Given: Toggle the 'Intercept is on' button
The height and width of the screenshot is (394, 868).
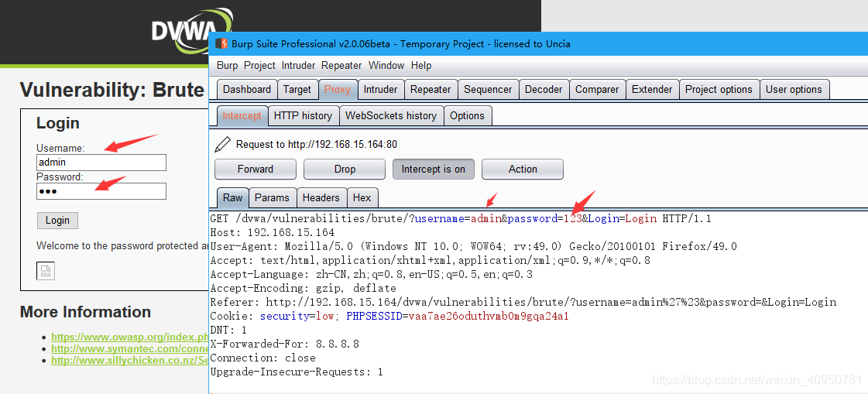Looking at the screenshot, I should 434,170.
